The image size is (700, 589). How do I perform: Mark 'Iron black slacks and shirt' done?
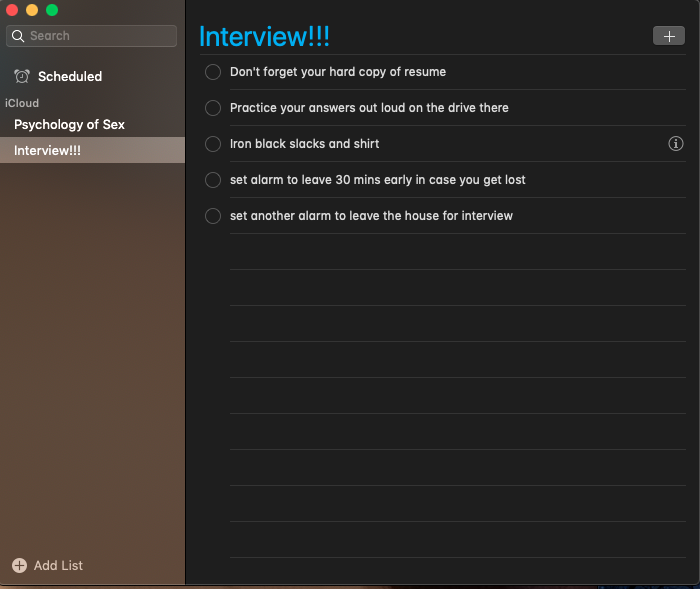click(x=213, y=144)
